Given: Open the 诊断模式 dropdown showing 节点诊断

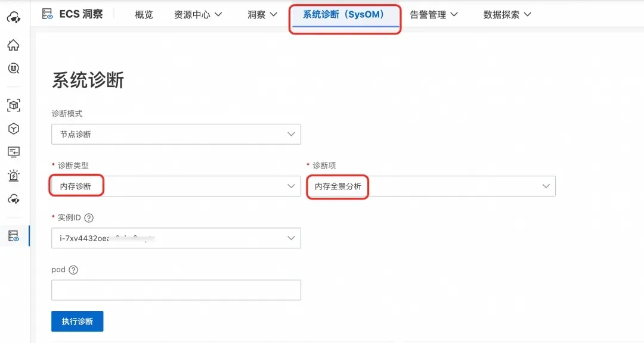Looking at the screenshot, I should tap(176, 135).
